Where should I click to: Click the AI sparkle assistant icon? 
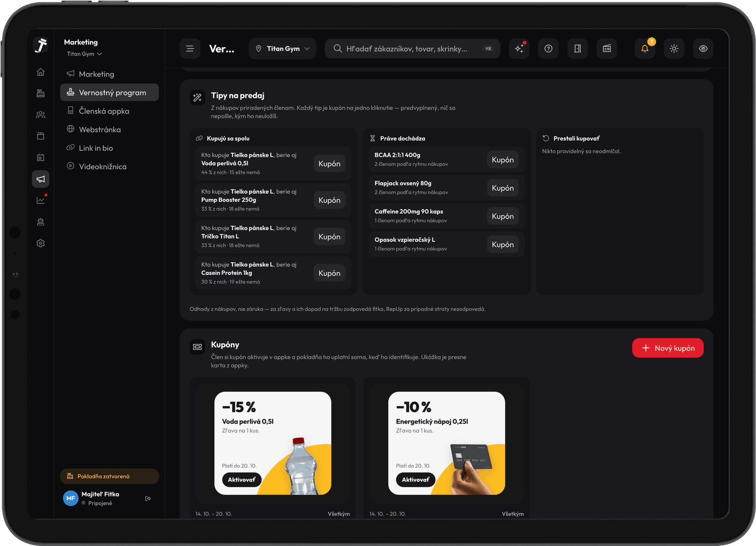pos(519,49)
